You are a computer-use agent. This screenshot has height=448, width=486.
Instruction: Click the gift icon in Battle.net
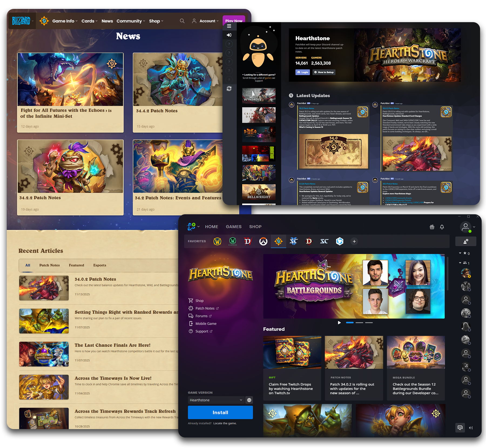[x=432, y=227]
